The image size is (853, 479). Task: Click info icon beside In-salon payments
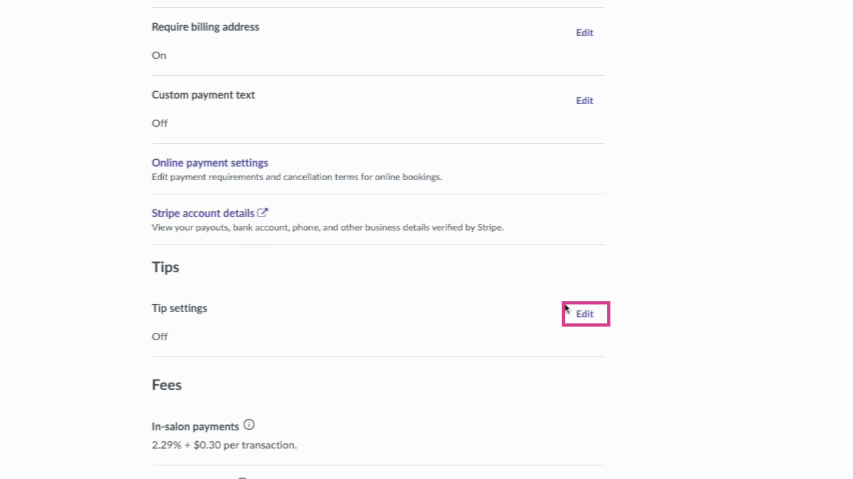pos(249,425)
